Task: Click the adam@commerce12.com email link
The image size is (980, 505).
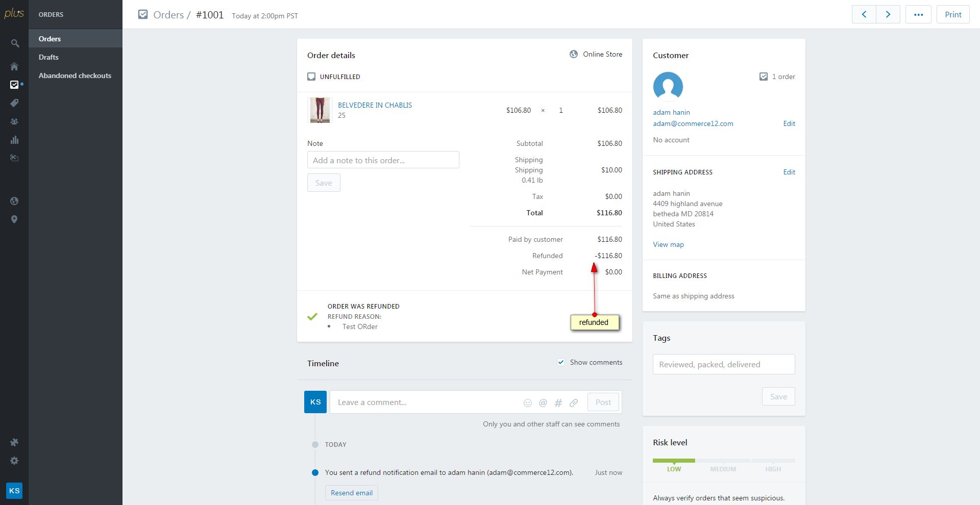Action: click(x=693, y=123)
